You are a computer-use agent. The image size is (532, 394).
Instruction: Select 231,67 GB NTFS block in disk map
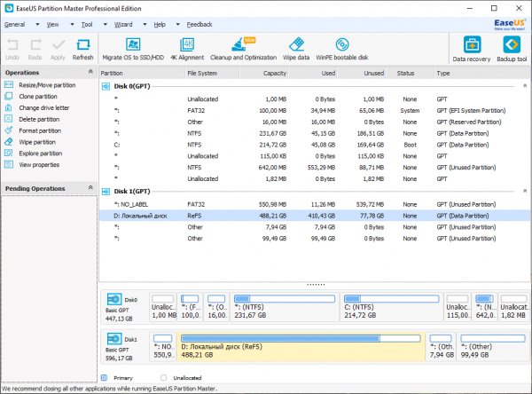[x=285, y=307]
